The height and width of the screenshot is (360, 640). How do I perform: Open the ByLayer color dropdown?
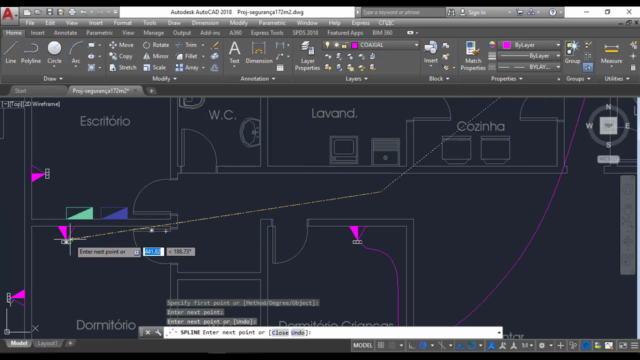(x=558, y=45)
